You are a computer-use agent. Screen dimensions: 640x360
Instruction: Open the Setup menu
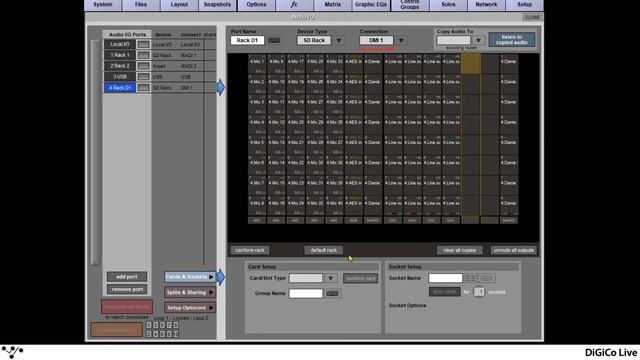point(524,5)
